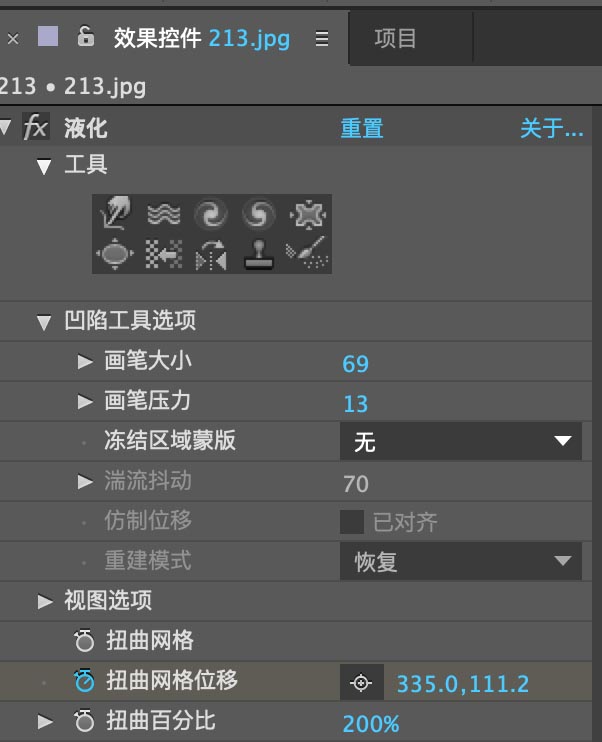602x742 pixels.
Task: Select the Clone stamp tool
Action: pyautogui.click(x=258, y=255)
